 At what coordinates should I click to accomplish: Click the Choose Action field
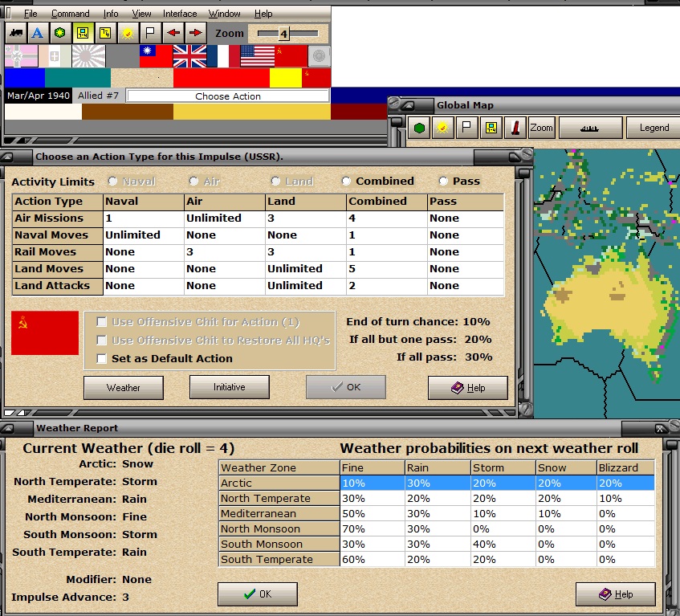click(228, 96)
